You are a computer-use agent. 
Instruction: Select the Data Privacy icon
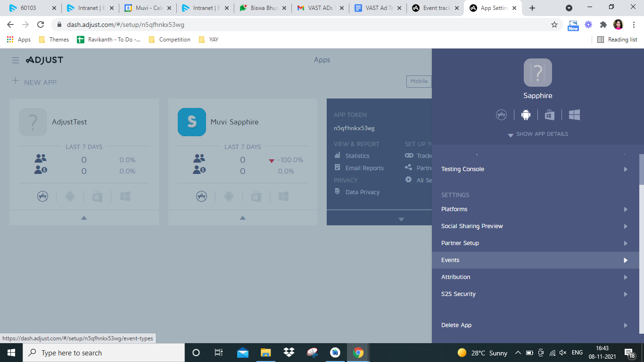[337, 192]
